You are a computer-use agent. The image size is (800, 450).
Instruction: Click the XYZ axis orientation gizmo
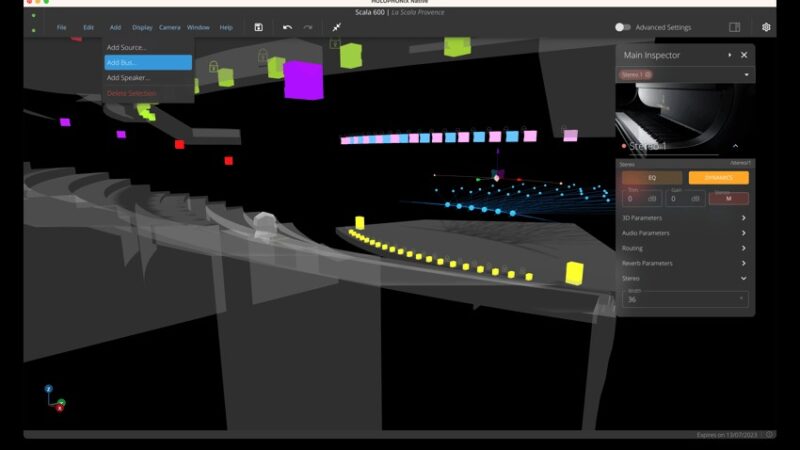(54, 397)
